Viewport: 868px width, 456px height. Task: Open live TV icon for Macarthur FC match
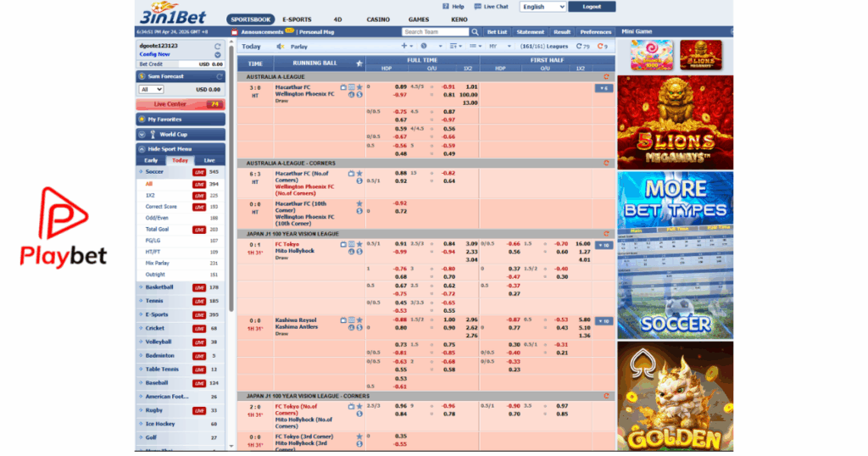tap(343, 87)
